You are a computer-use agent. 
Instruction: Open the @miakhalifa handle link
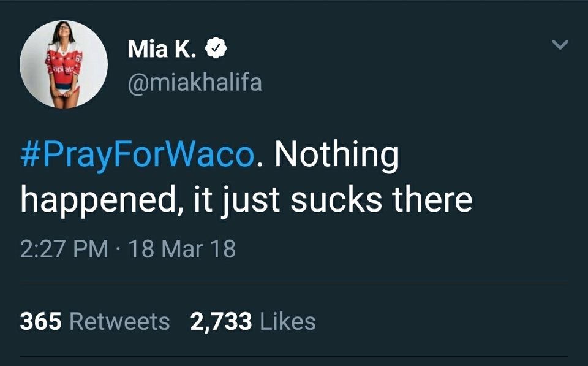coord(194,82)
